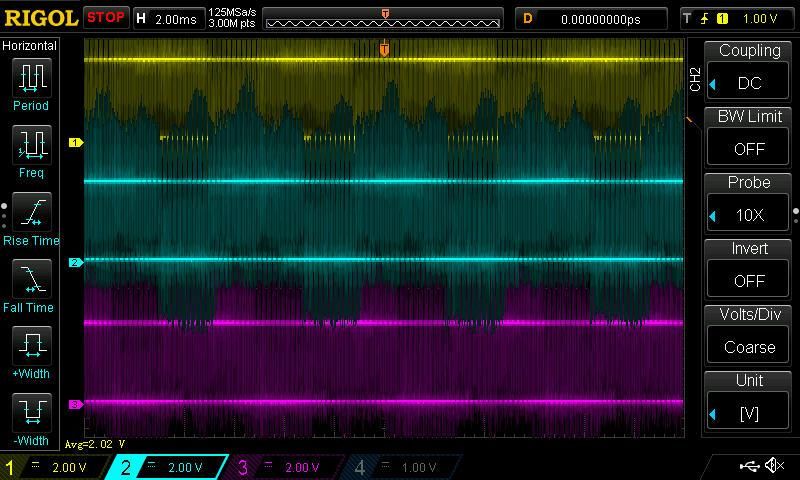This screenshot has width=800, height=480.
Task: Select the Period measurement icon
Action: (x=32, y=78)
